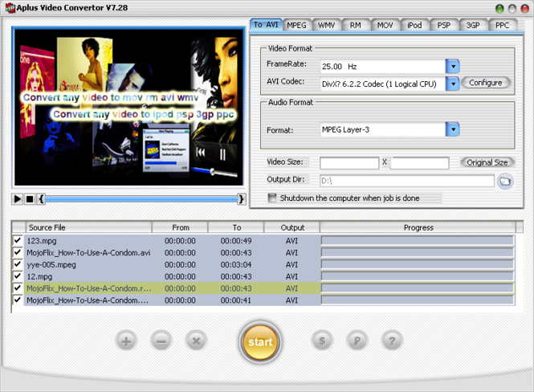534x392 pixels.
Task: Switch to the PSP tab
Action: tap(444, 25)
